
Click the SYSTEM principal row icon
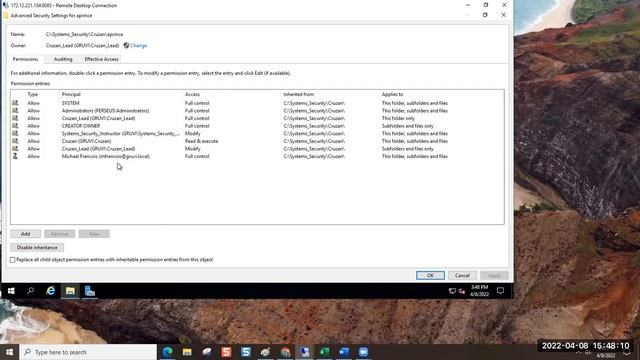(x=15, y=103)
